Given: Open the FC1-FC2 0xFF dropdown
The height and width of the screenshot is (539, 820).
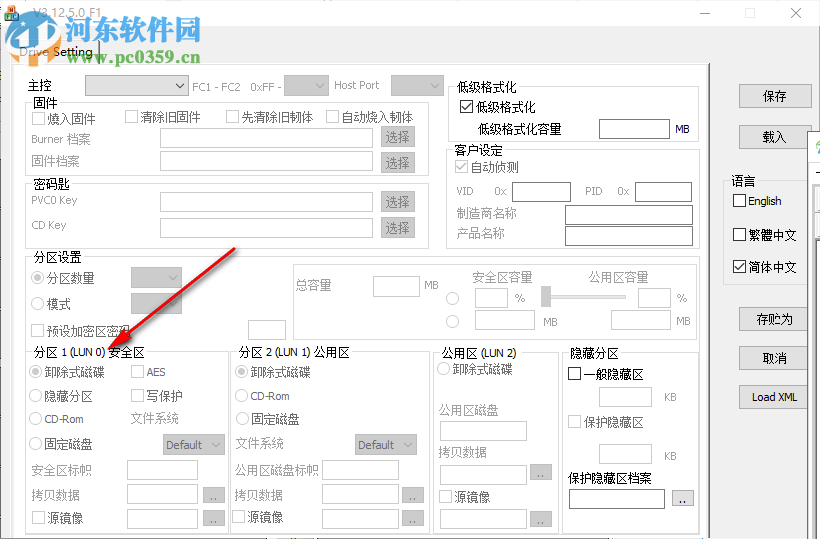Looking at the screenshot, I should pos(306,86).
